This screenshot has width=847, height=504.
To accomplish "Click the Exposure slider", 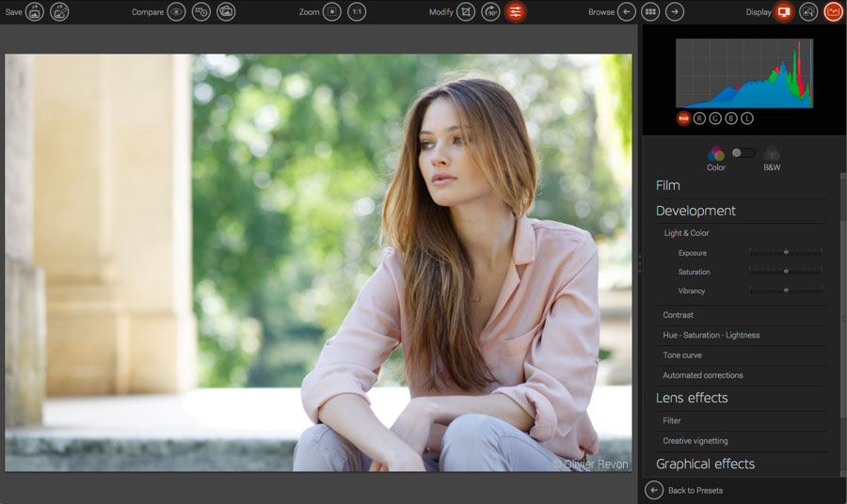I will [786, 252].
